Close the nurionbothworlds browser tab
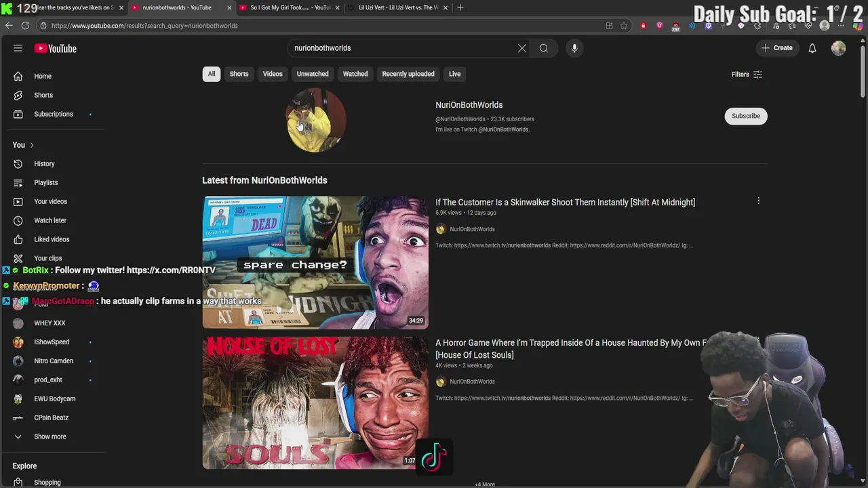 click(x=229, y=7)
